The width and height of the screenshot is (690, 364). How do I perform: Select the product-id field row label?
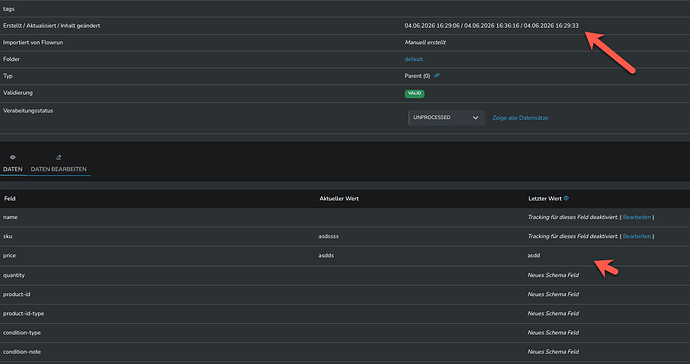click(x=17, y=294)
